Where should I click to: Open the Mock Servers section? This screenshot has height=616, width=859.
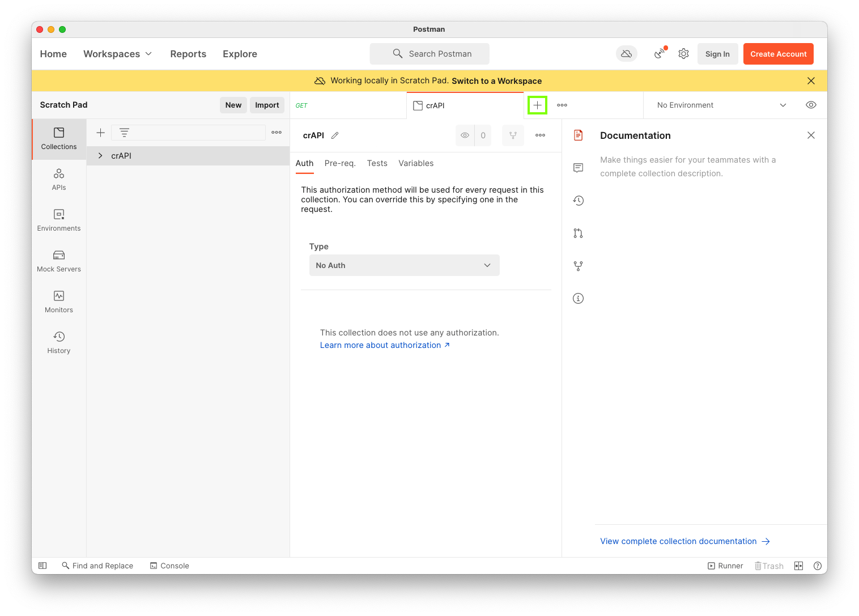click(x=59, y=261)
